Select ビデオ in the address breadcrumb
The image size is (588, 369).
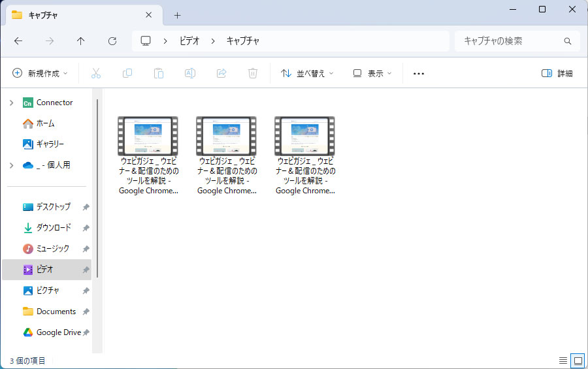point(189,41)
